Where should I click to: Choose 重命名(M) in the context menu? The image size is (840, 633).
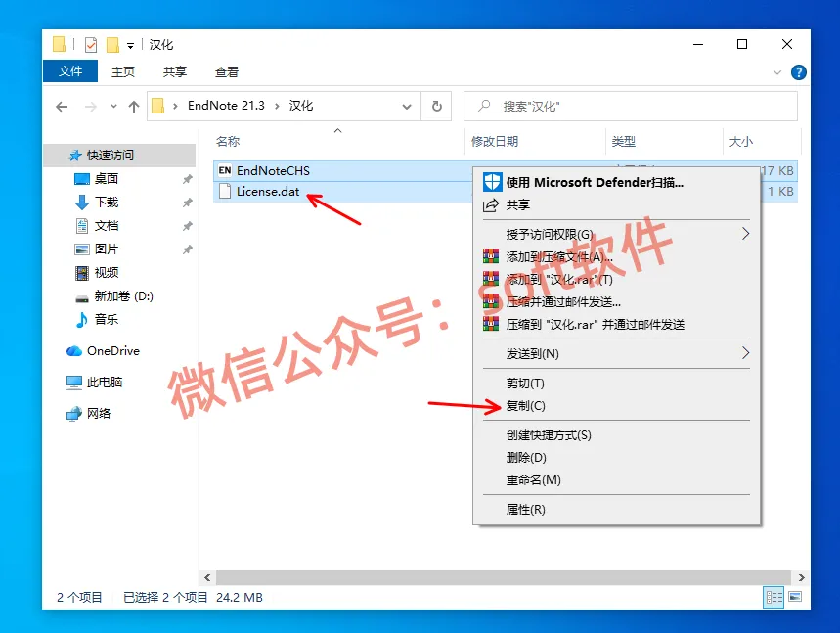[616, 479]
